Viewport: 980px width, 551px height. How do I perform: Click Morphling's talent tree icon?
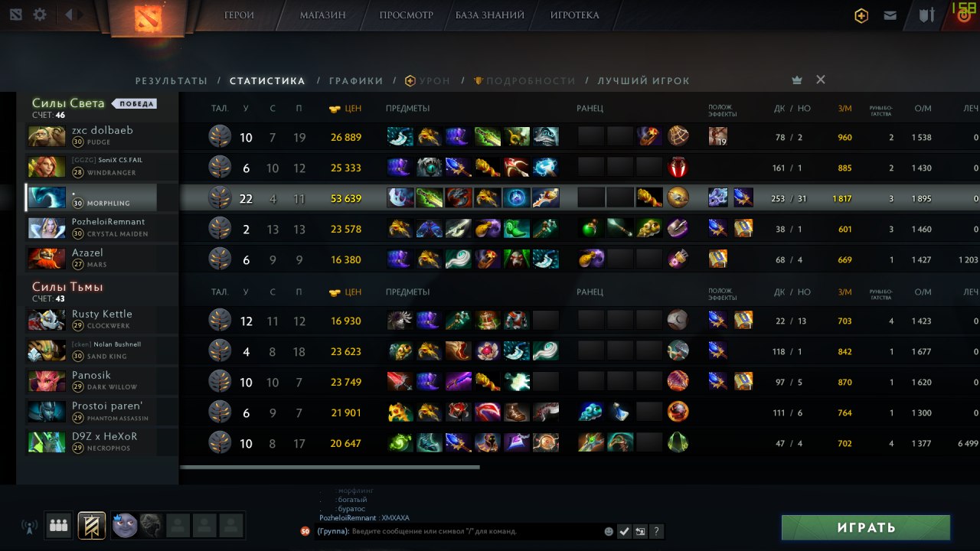tap(220, 198)
